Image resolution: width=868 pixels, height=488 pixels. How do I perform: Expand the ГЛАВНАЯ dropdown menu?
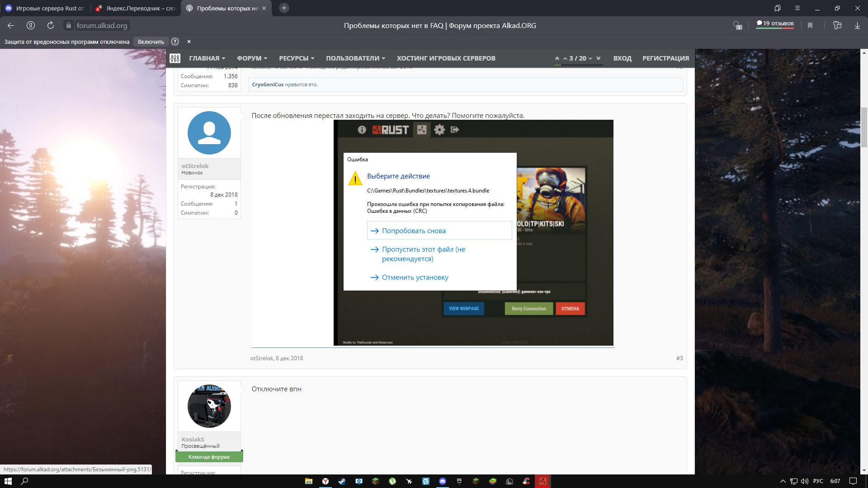tap(207, 58)
